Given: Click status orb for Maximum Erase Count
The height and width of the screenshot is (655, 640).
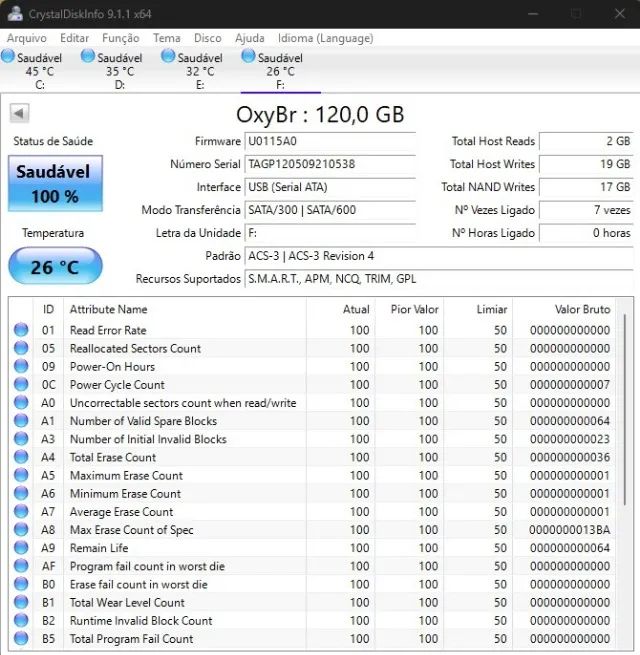Looking at the screenshot, I should (21, 475).
